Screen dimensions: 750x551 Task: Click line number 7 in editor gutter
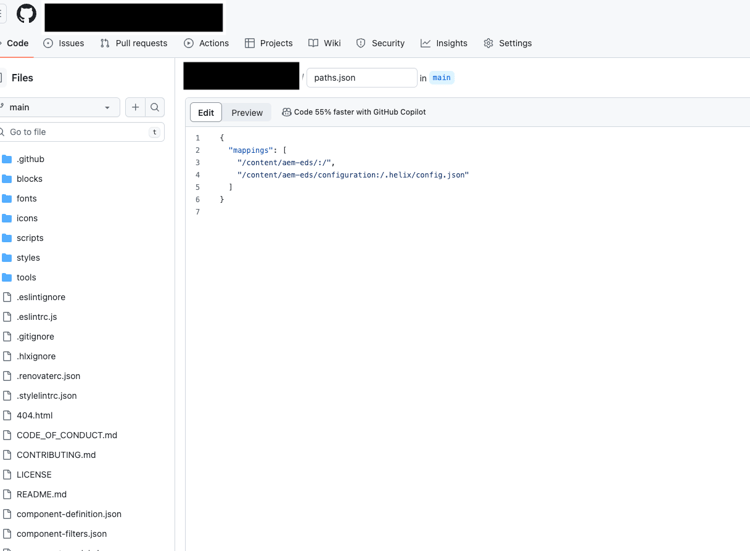[x=198, y=212]
